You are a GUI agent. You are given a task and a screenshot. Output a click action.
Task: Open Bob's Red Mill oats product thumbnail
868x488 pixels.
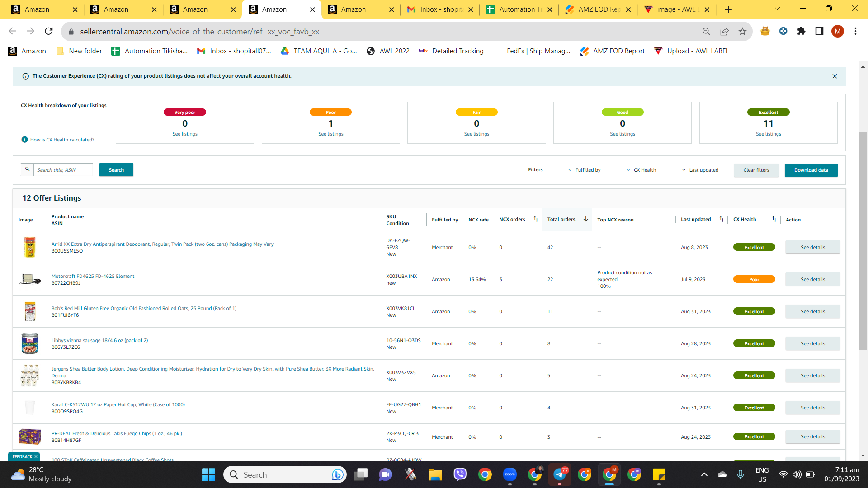(30, 311)
